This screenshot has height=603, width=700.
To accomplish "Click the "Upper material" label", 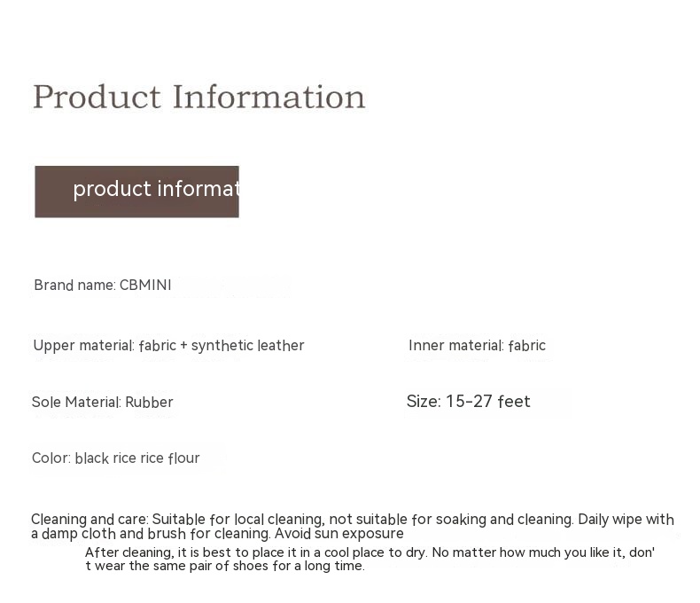I will (x=83, y=346).
